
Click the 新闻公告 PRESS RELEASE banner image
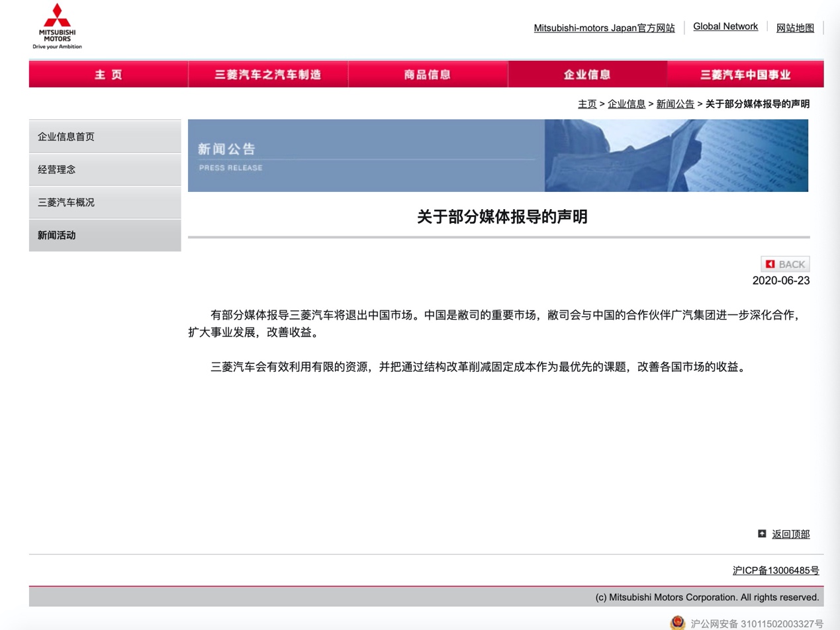click(x=498, y=156)
